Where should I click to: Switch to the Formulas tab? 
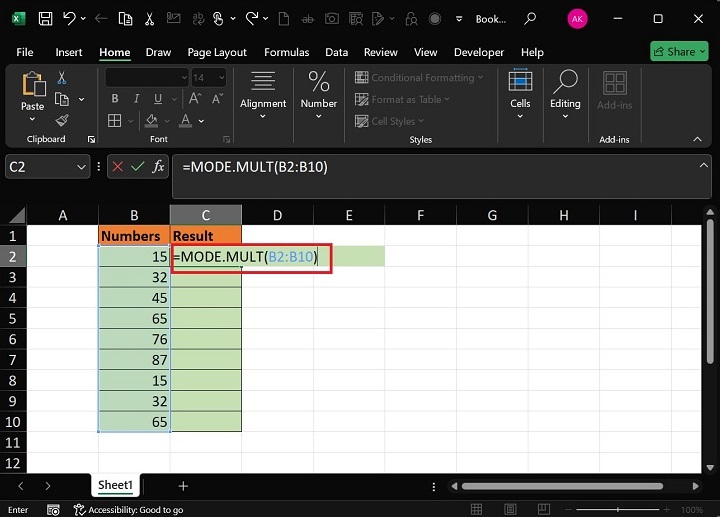coord(287,52)
